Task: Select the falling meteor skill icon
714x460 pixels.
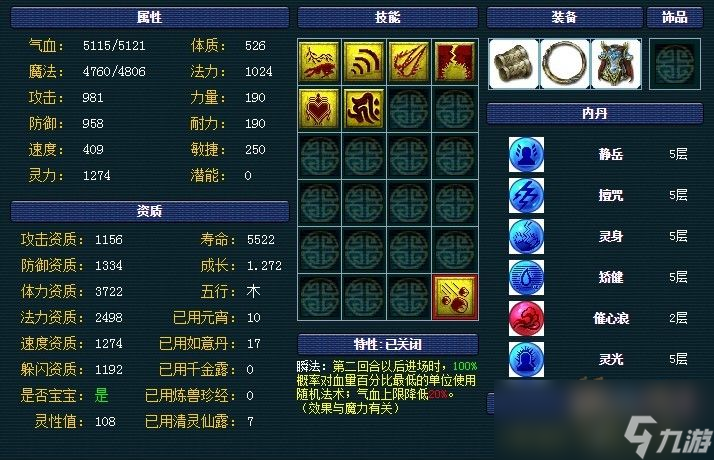Action: [454, 297]
